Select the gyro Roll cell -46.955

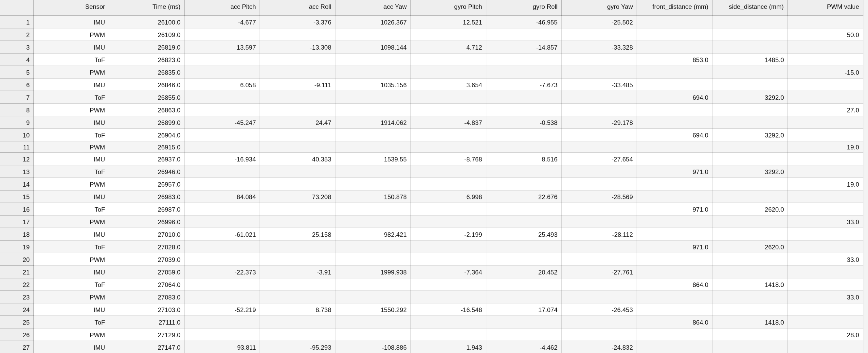(x=524, y=23)
